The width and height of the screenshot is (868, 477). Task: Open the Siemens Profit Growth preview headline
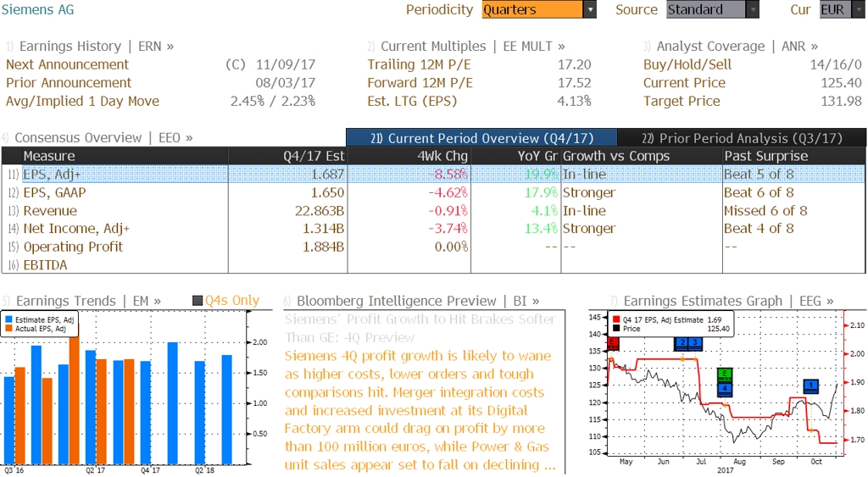point(420,328)
